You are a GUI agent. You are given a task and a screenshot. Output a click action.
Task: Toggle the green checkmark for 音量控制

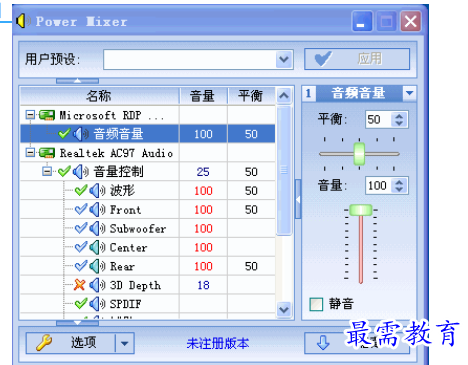click(64, 171)
